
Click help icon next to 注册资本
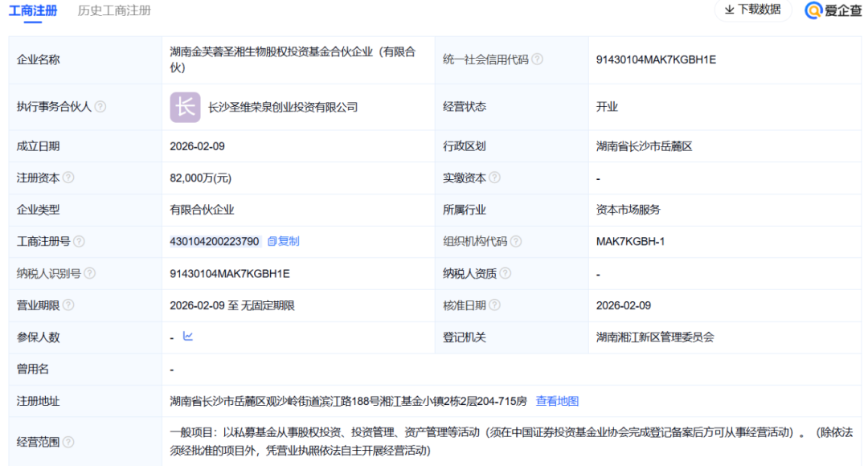coord(68,178)
